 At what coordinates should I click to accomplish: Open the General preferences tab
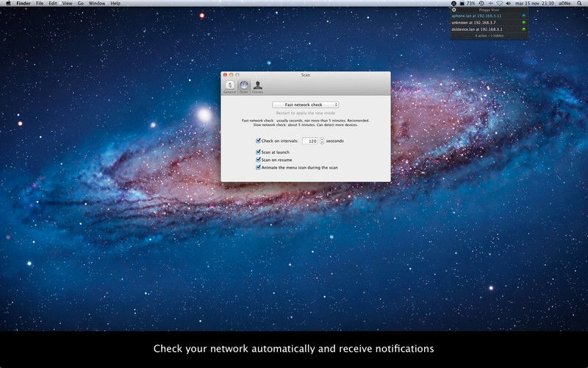(229, 87)
